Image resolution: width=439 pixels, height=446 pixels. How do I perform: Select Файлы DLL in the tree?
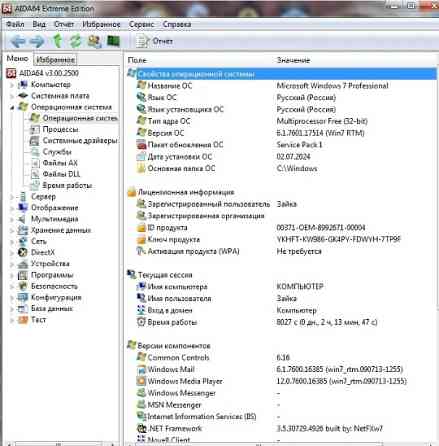(x=61, y=174)
